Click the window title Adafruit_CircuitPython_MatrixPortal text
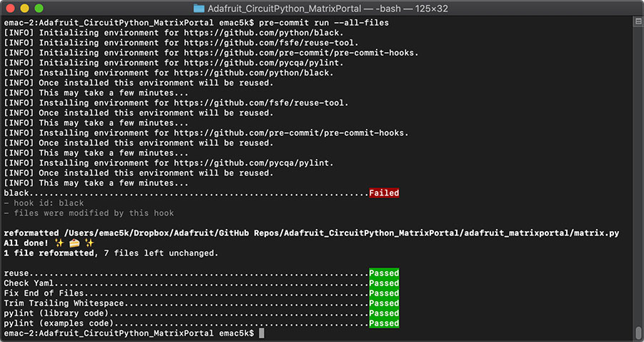Image resolution: width=644 pixels, height=342 pixels. (x=284, y=9)
